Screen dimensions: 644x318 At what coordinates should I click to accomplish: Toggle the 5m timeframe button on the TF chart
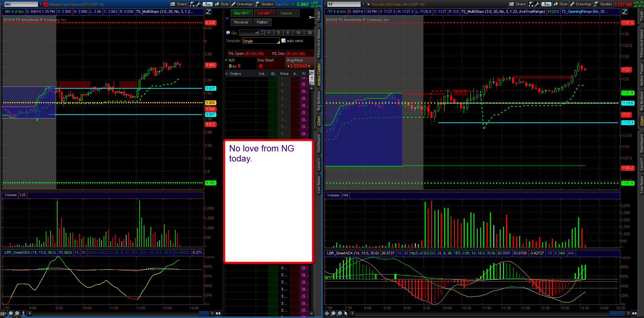pos(547,4)
